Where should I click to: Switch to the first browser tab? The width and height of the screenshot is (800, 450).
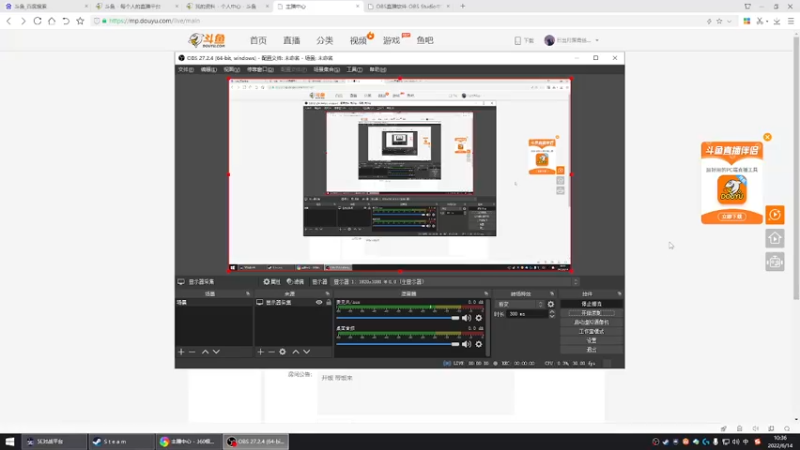click(x=45, y=7)
